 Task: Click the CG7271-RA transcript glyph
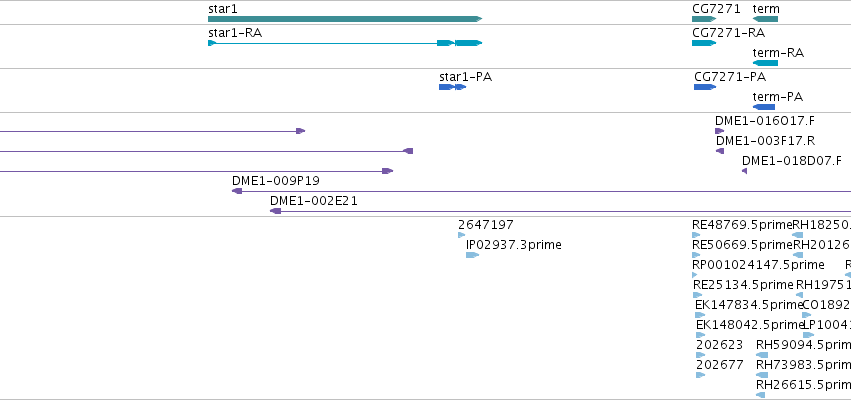(x=704, y=43)
